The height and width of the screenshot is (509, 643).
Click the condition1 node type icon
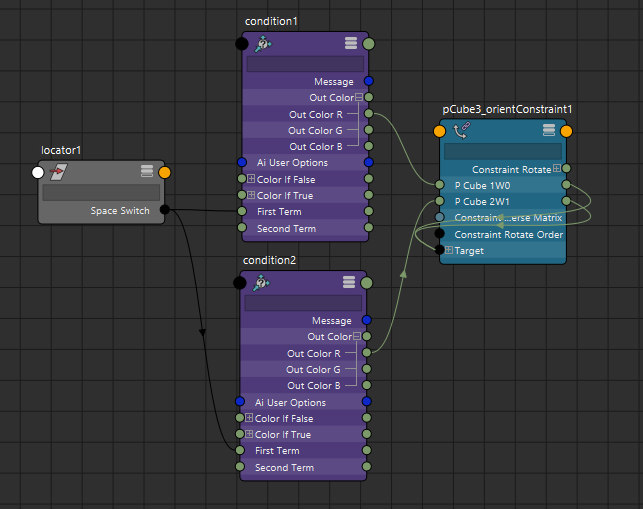[x=263, y=44]
